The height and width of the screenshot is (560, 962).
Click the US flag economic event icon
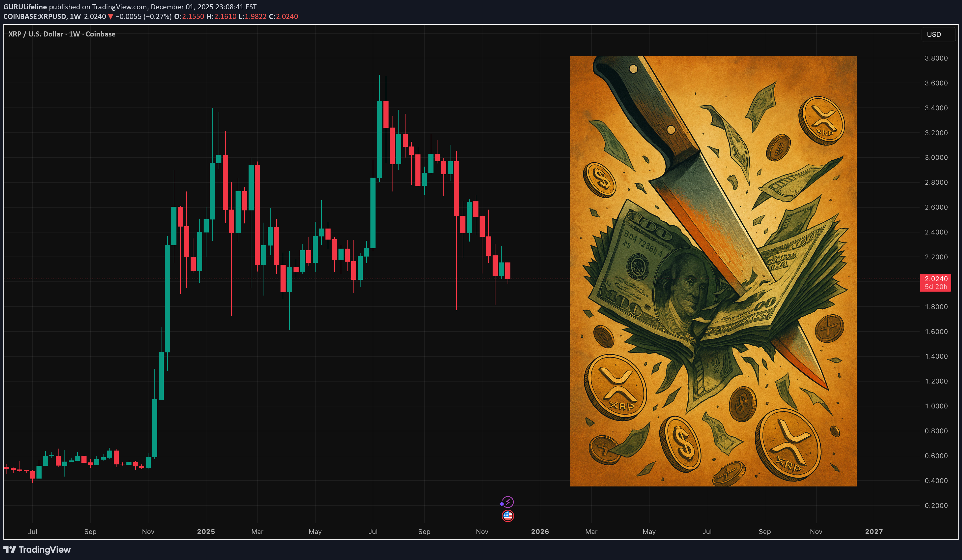click(507, 516)
